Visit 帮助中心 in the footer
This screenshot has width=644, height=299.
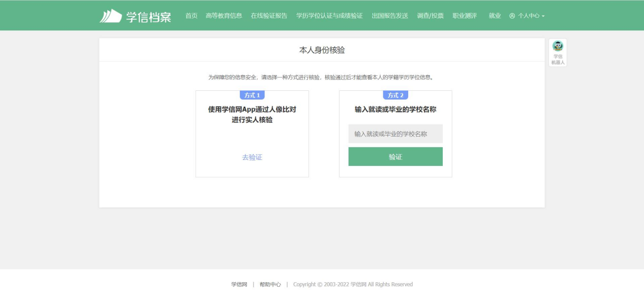(x=270, y=284)
